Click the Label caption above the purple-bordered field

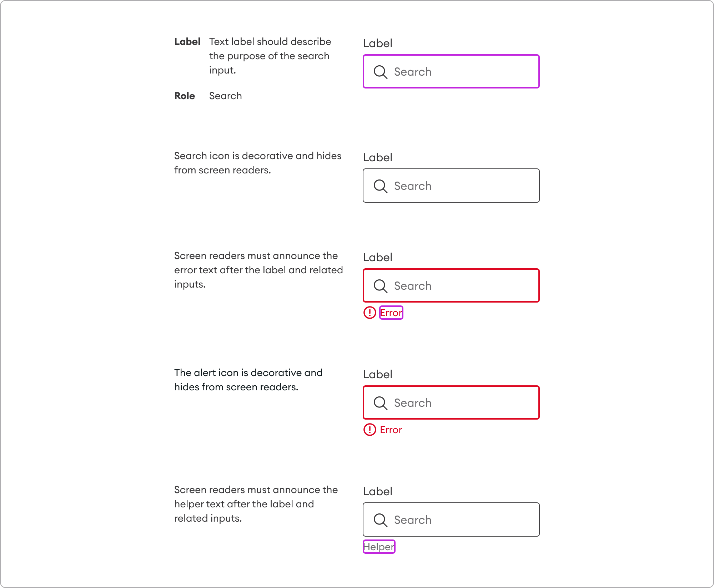pos(378,43)
